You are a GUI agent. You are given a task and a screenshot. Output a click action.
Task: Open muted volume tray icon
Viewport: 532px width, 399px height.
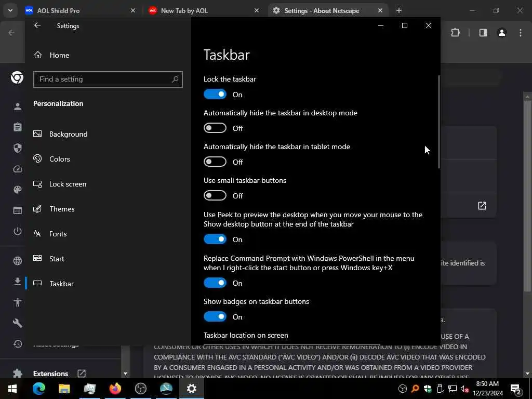465,389
